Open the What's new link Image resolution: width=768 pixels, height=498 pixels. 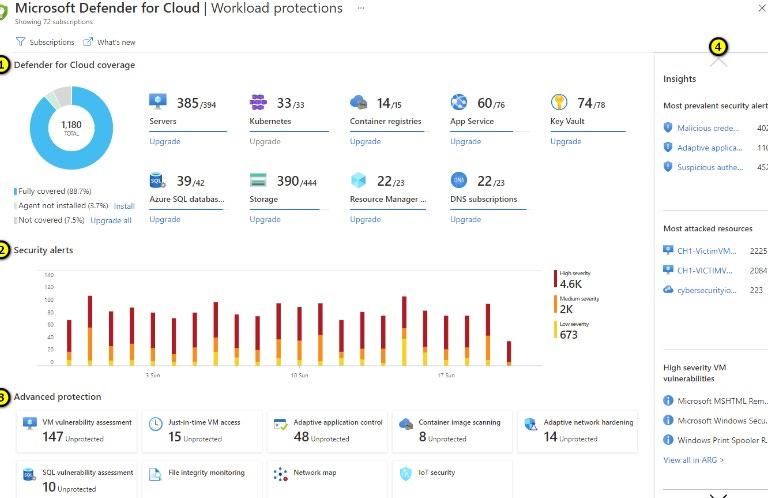[x=109, y=42]
